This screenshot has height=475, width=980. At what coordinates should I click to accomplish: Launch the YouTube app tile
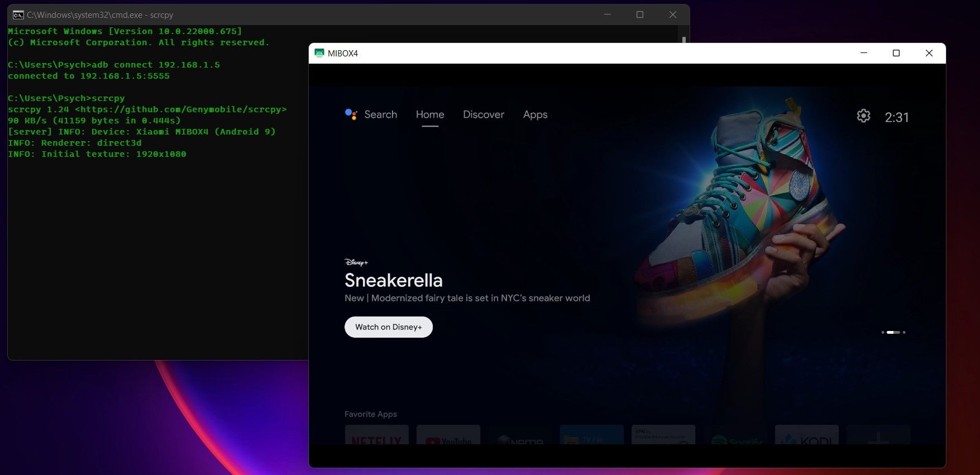pos(448,435)
